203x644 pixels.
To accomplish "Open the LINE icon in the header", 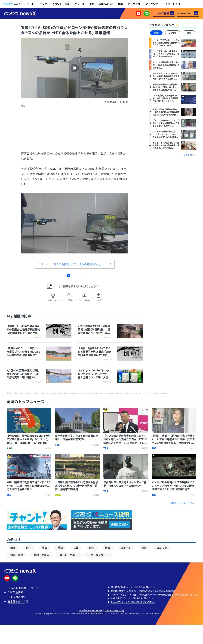I will 147,14.
